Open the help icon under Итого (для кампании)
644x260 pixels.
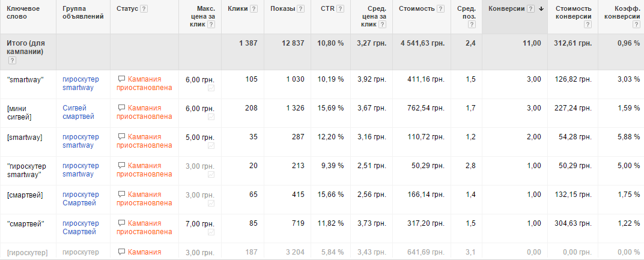[x=11, y=61]
